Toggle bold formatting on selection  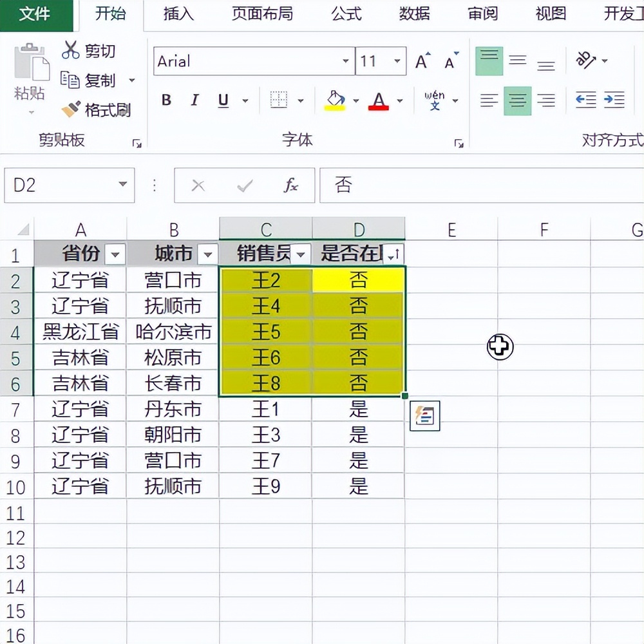pos(165,100)
